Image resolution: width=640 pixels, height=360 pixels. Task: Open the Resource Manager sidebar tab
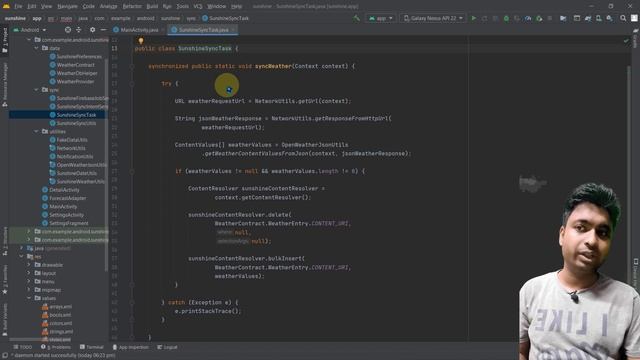(5, 85)
